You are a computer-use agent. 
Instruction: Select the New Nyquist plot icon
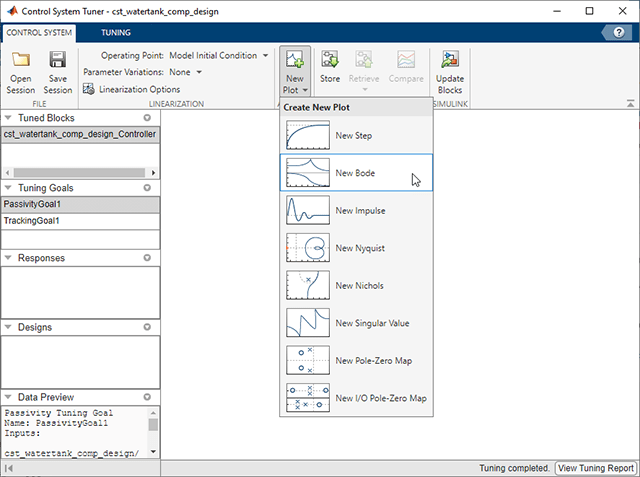click(x=308, y=248)
